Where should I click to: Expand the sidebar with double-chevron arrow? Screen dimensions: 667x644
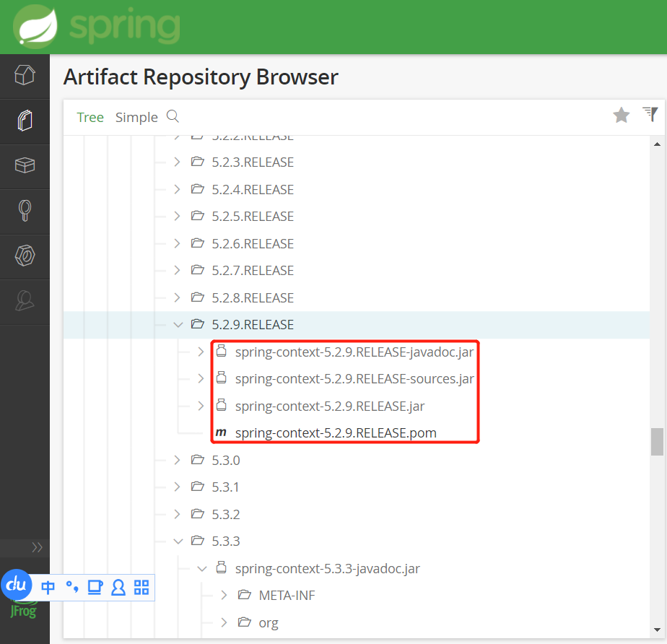point(37,547)
